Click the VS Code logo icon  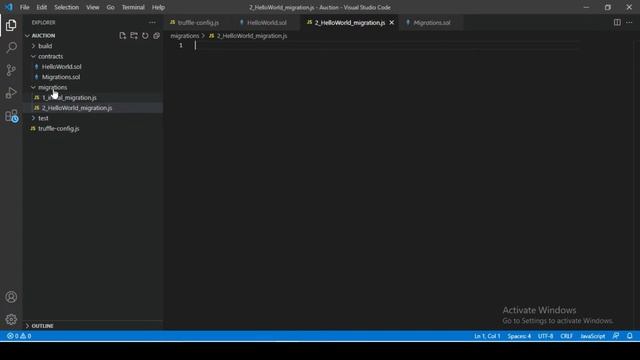coord(9,7)
